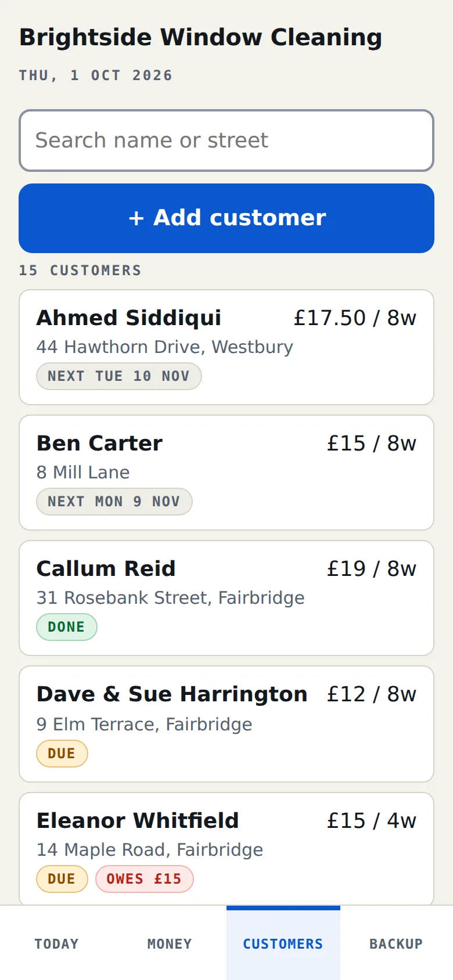Select the Customers tab

(283, 943)
